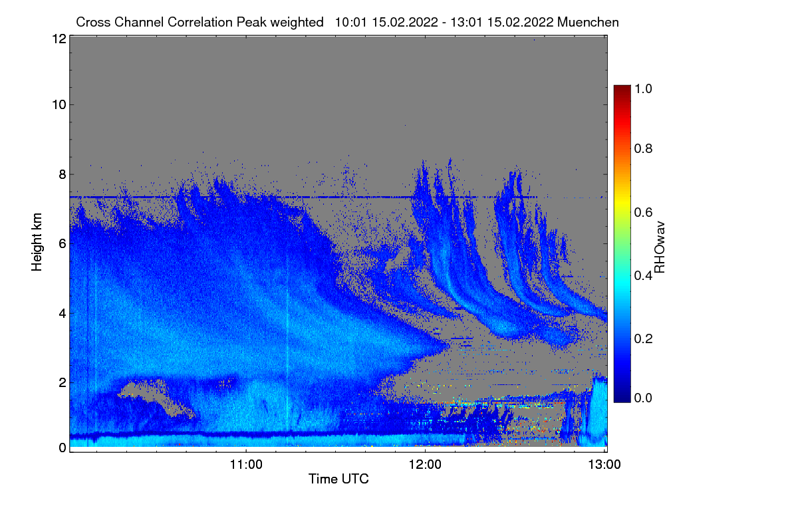Click the dark red top of the colorbar
The image size is (798, 532).
(x=621, y=89)
